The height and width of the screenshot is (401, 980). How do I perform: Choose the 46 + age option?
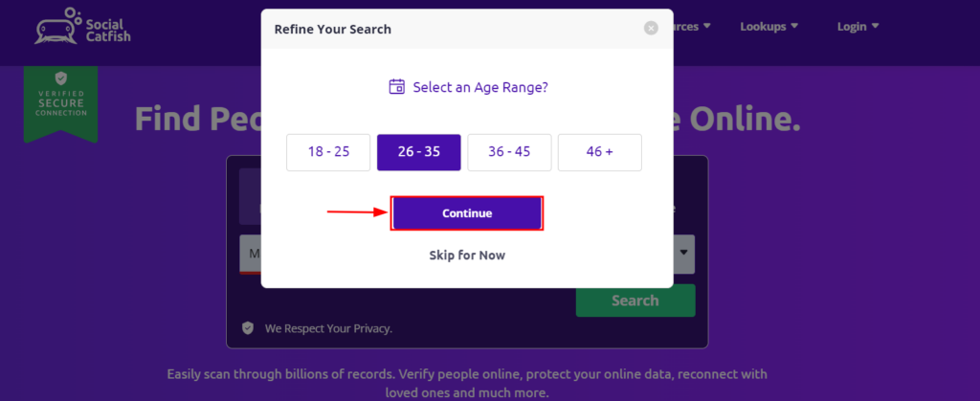tap(599, 152)
